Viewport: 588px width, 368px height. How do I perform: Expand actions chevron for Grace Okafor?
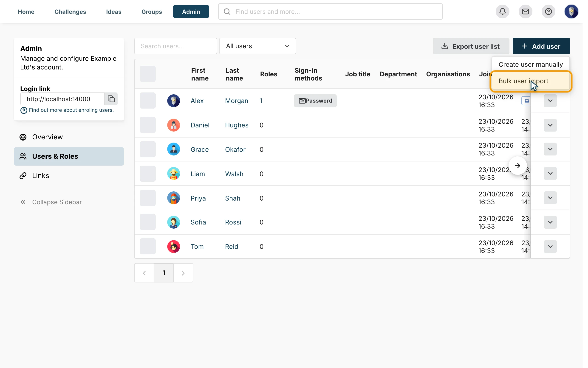point(550,149)
